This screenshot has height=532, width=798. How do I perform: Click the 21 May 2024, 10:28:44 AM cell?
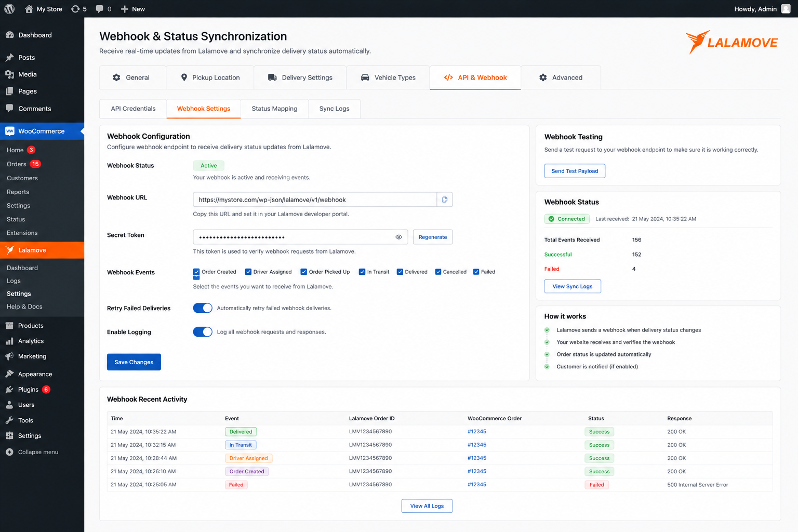point(144,458)
